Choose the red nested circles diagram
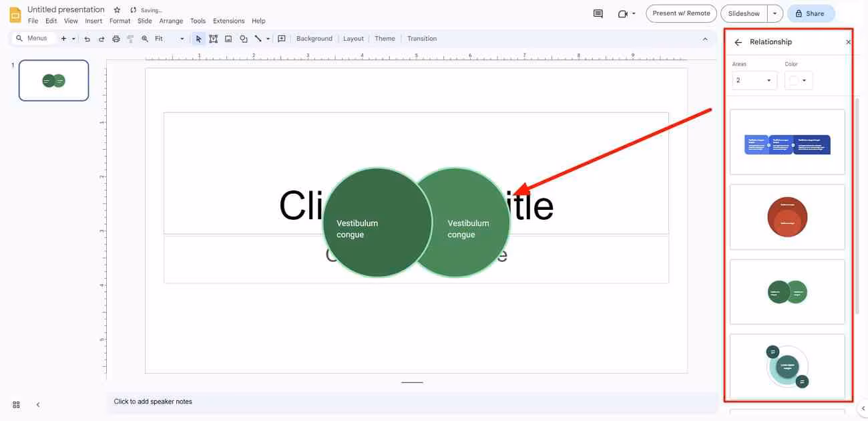 pyautogui.click(x=787, y=217)
